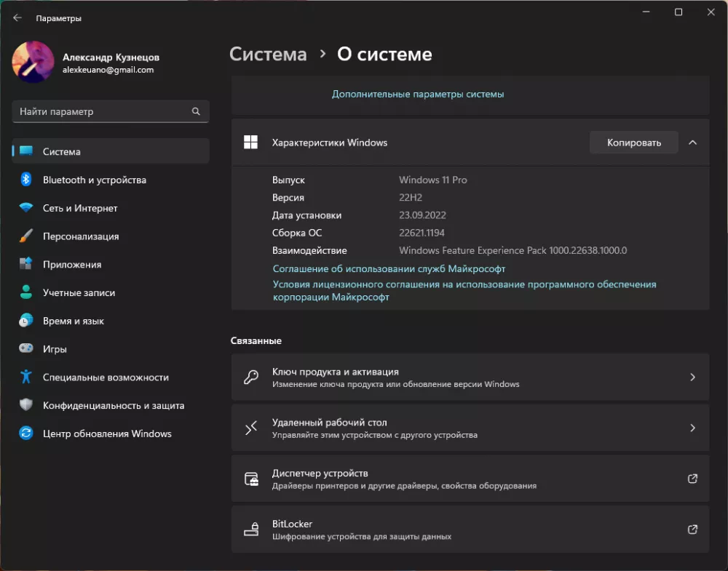Expand Удаленный рабочий стол arrow

click(x=692, y=428)
